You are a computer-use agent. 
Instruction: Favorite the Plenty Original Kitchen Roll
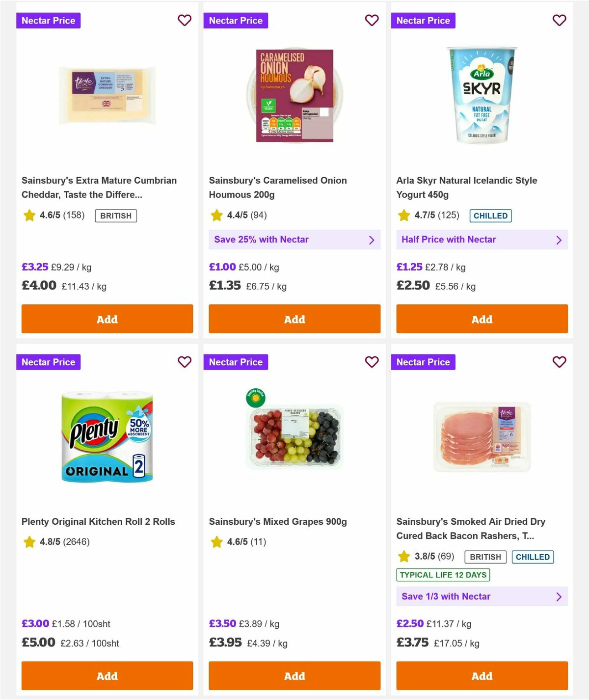185,362
